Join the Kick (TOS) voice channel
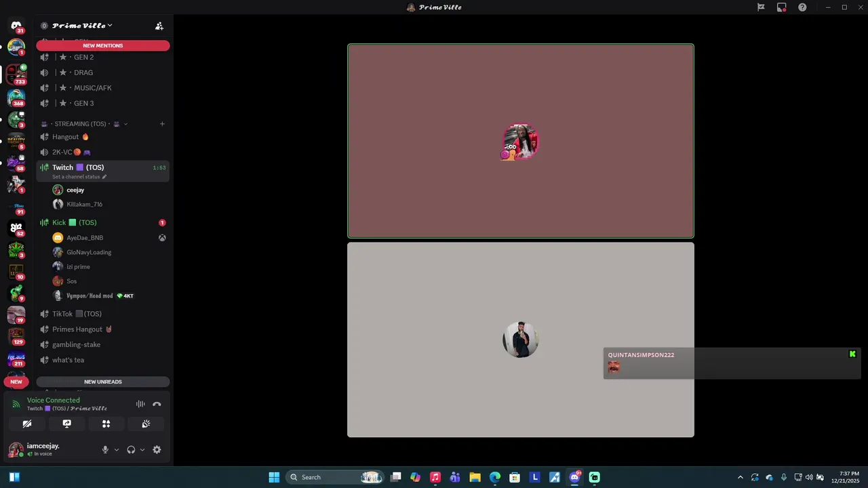This screenshot has height=488, width=868. tap(103, 222)
